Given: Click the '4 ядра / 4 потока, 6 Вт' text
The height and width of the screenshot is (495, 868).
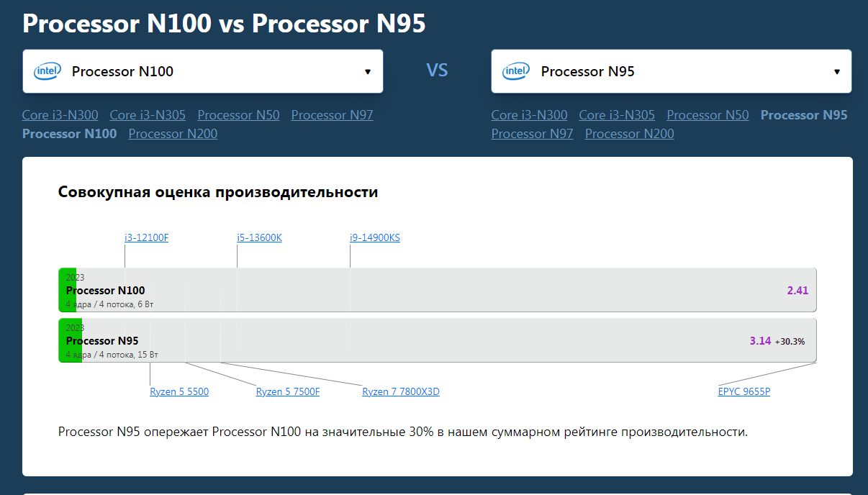Looking at the screenshot, I should tap(109, 304).
